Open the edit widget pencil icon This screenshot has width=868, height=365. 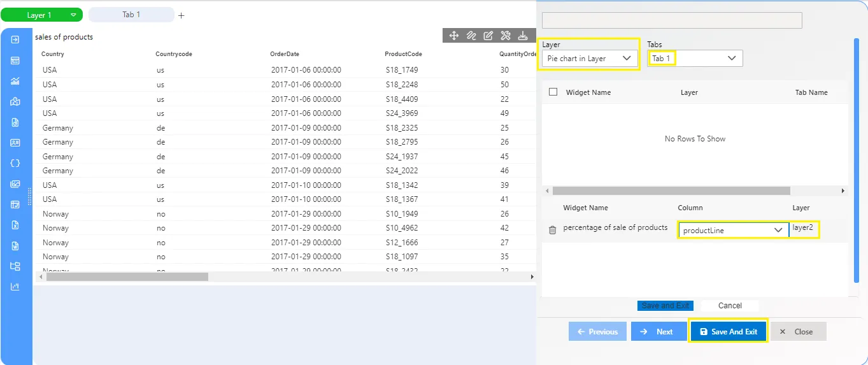point(488,36)
